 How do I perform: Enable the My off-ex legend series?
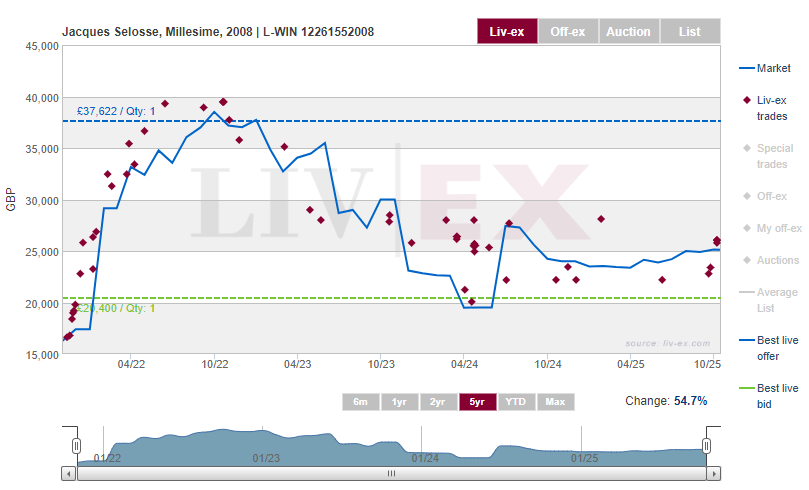click(779, 228)
